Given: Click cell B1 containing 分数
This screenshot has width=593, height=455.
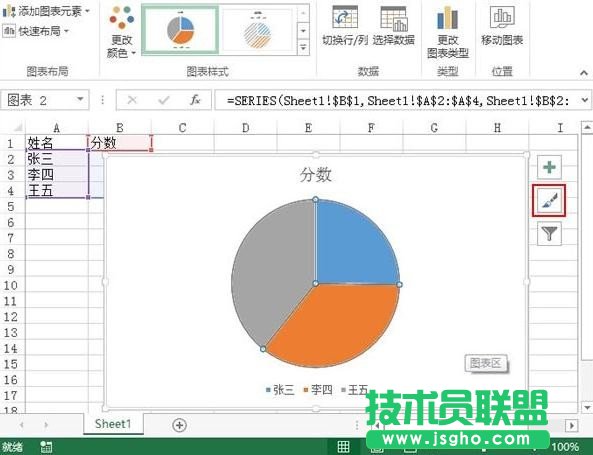Looking at the screenshot, I should point(120,143).
